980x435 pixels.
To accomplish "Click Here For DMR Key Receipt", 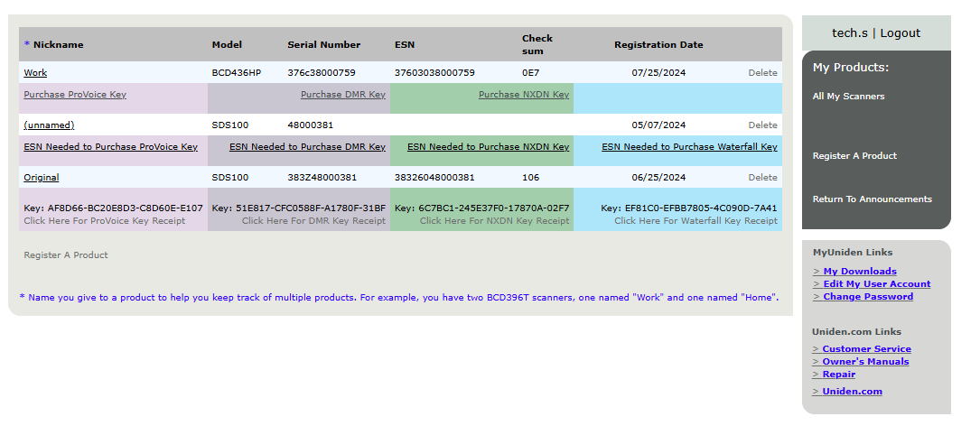I will click(x=313, y=220).
